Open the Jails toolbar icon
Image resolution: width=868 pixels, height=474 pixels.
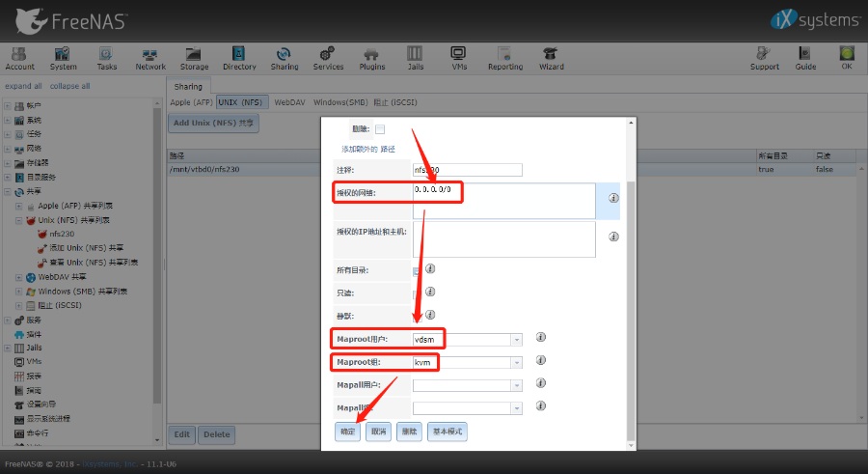(415, 58)
